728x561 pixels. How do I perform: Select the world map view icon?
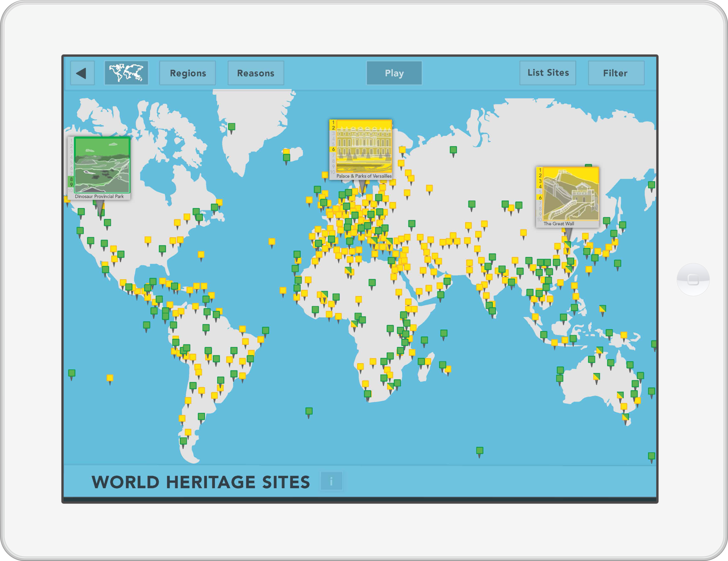click(x=126, y=73)
